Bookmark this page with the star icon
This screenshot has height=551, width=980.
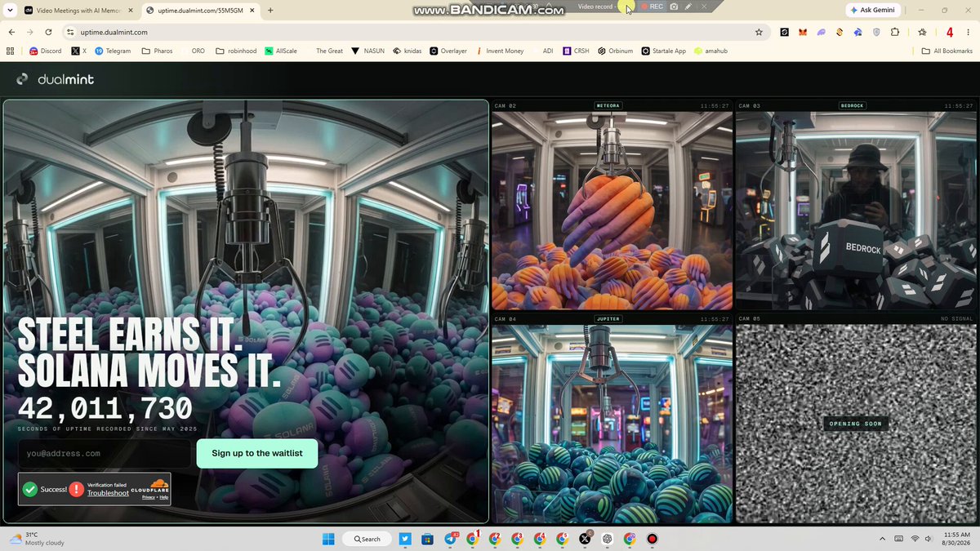pos(759,32)
